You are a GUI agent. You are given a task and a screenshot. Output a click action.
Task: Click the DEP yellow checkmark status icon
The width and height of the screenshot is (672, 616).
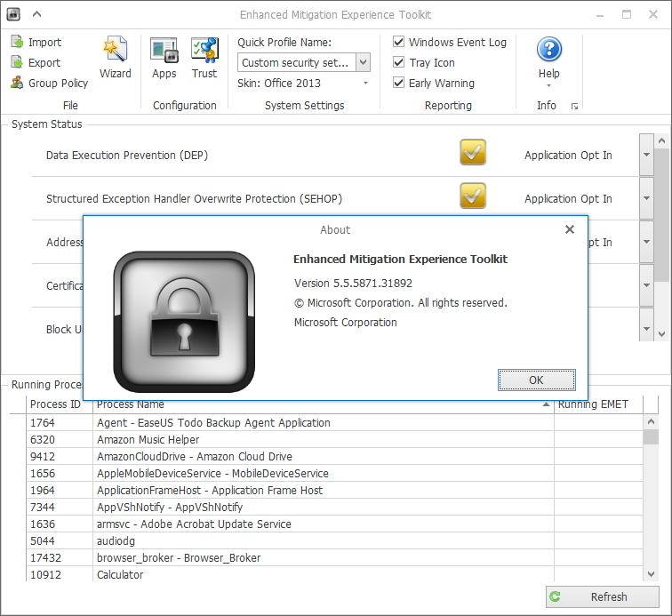[473, 152]
